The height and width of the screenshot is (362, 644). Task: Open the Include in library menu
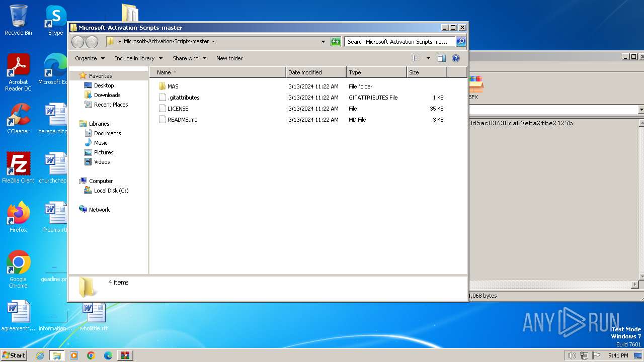click(x=138, y=58)
